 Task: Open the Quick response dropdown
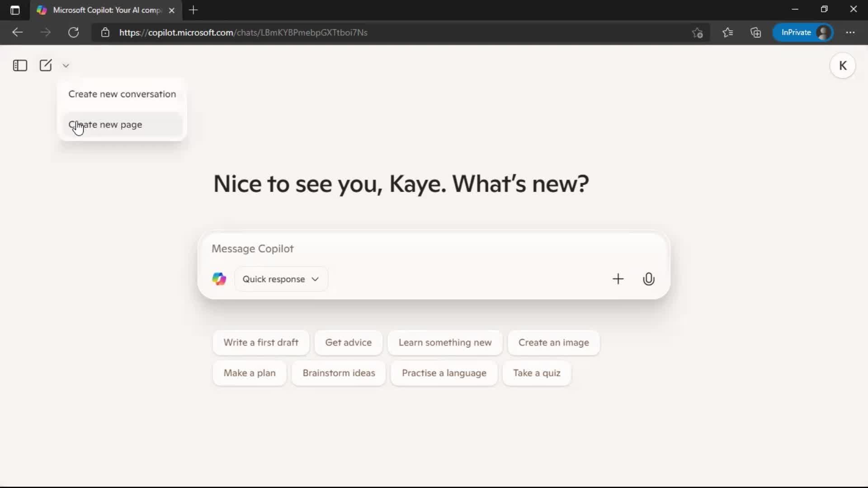click(x=281, y=279)
